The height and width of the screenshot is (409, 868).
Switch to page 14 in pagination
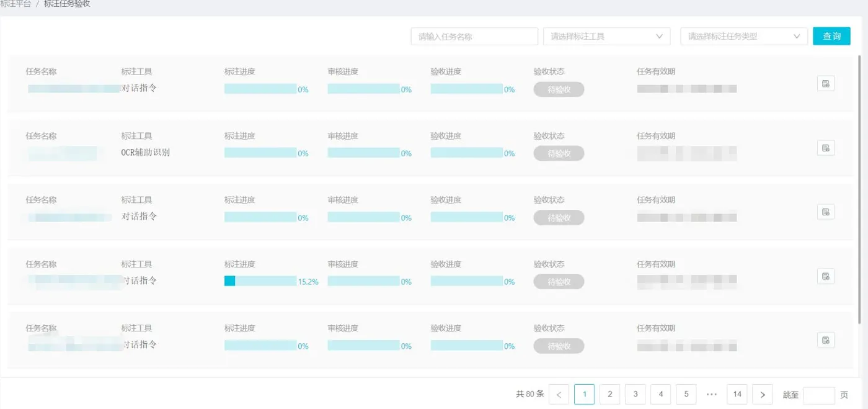point(737,394)
